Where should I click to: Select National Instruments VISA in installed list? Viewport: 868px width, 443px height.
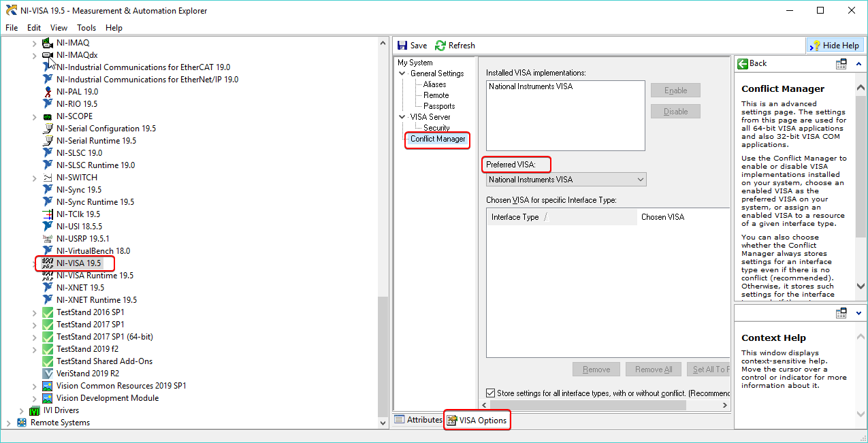531,87
